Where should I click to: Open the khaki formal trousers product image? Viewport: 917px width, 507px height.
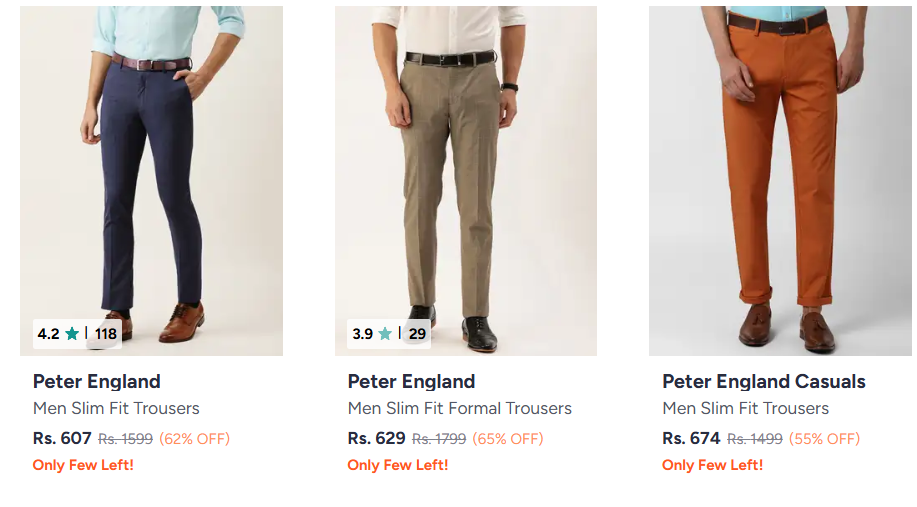point(465,170)
